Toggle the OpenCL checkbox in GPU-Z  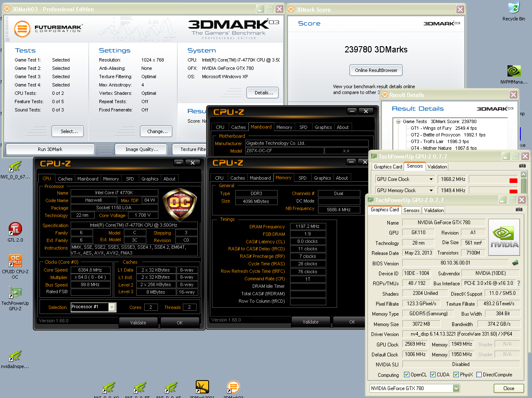coord(406,374)
